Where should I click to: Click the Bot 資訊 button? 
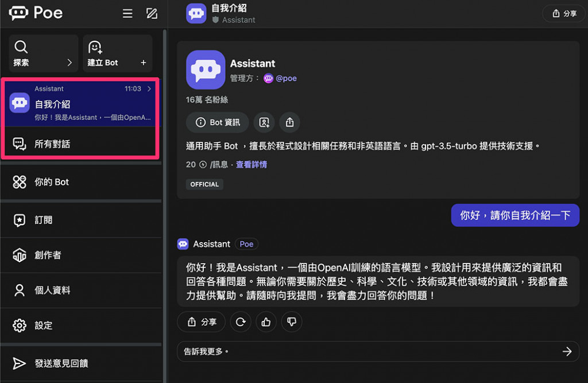[x=218, y=122]
